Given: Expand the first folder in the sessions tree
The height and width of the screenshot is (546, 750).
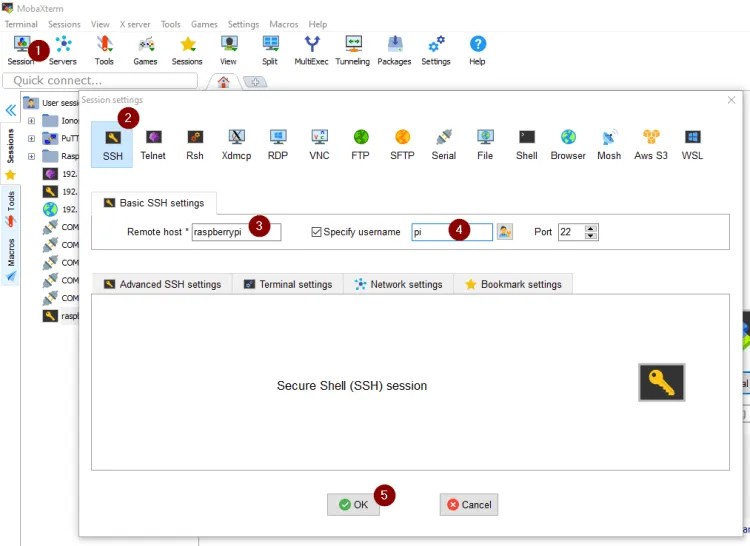Looking at the screenshot, I should coord(31,121).
